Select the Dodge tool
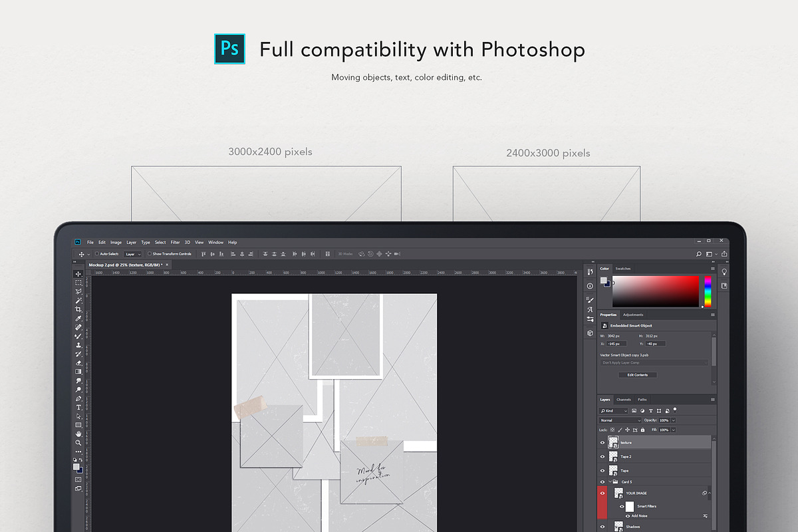The height and width of the screenshot is (532, 798). 79,390
